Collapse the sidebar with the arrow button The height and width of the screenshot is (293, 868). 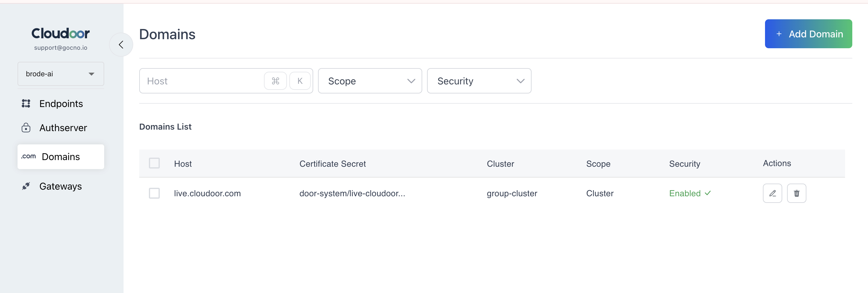121,44
